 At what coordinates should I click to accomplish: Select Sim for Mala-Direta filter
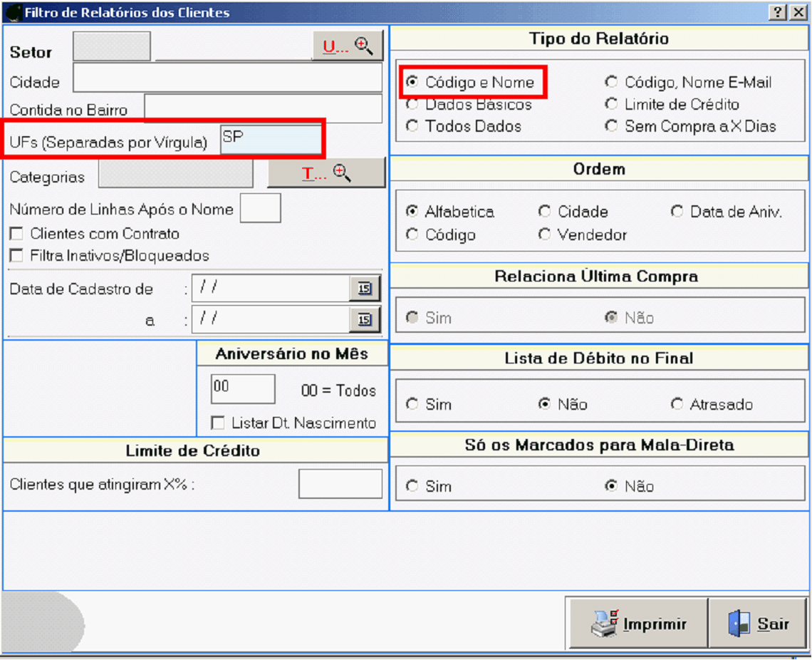point(412,486)
